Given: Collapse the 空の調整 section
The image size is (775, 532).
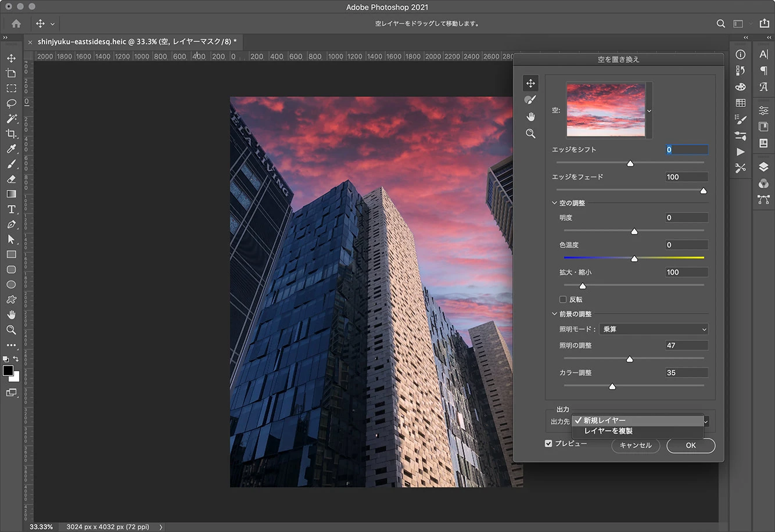Looking at the screenshot, I should coord(555,203).
